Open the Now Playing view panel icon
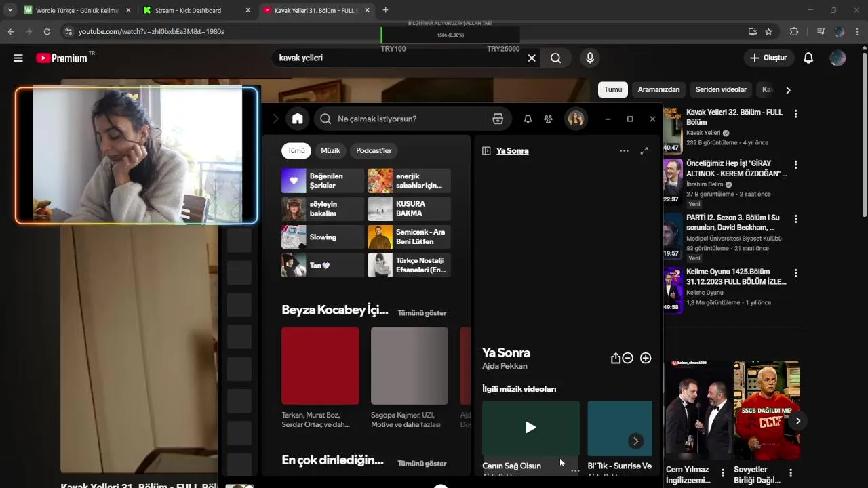Image resolution: width=868 pixels, height=488 pixels. (x=486, y=150)
